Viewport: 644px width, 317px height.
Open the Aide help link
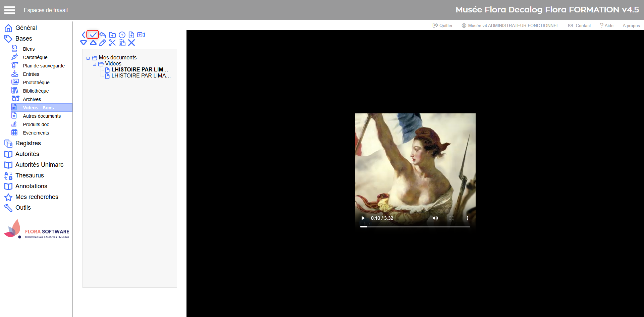(607, 25)
